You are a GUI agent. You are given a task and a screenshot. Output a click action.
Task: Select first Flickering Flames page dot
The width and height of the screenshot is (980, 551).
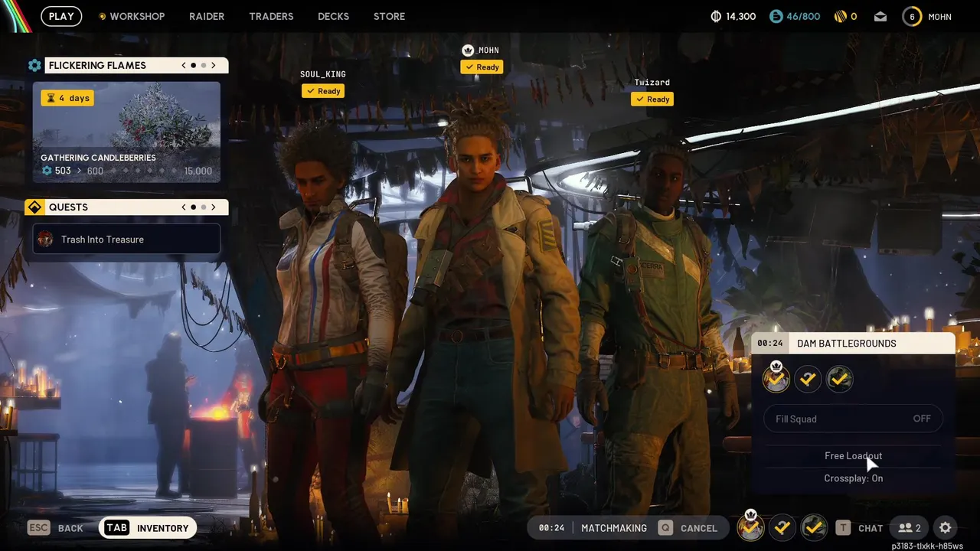(x=193, y=65)
